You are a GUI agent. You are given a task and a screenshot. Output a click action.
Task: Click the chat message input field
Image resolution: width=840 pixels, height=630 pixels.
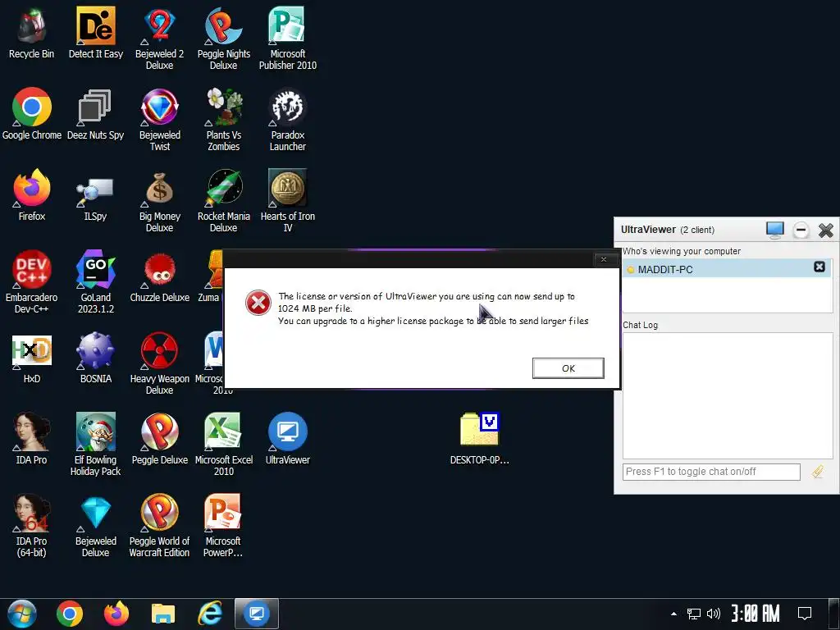pyautogui.click(x=711, y=472)
